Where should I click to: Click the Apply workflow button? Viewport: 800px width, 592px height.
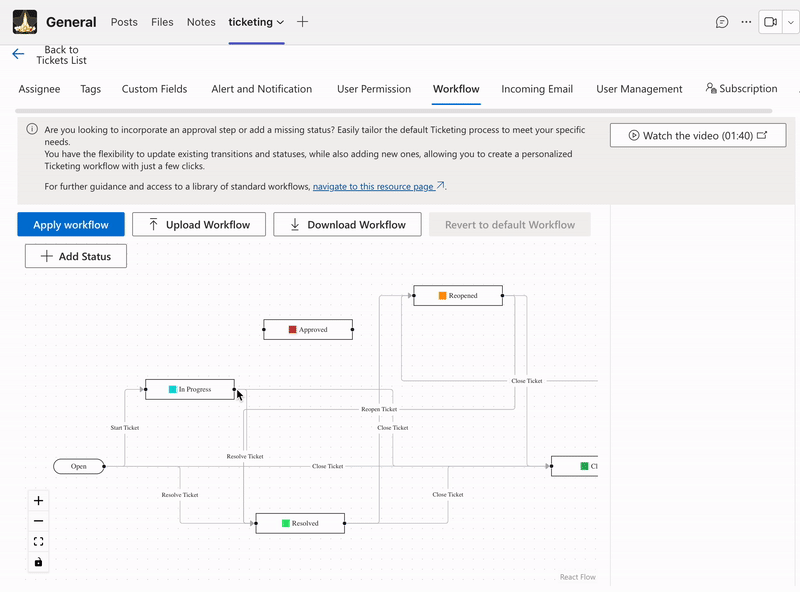[x=71, y=225]
